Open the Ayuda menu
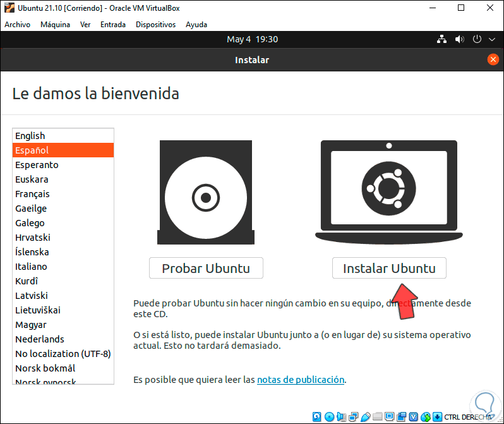Viewport: 504px width, 424px height. [196, 25]
